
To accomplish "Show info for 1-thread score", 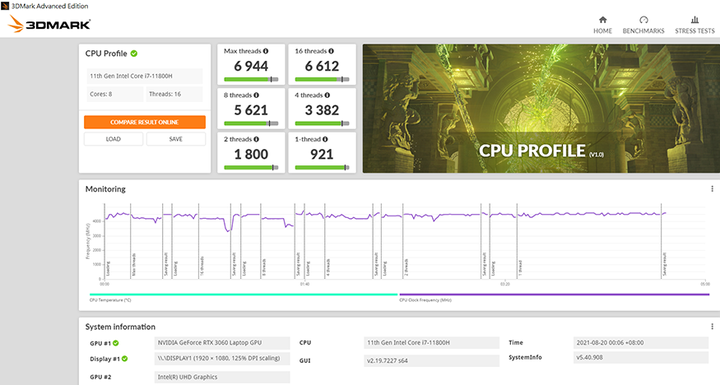I will (x=325, y=139).
